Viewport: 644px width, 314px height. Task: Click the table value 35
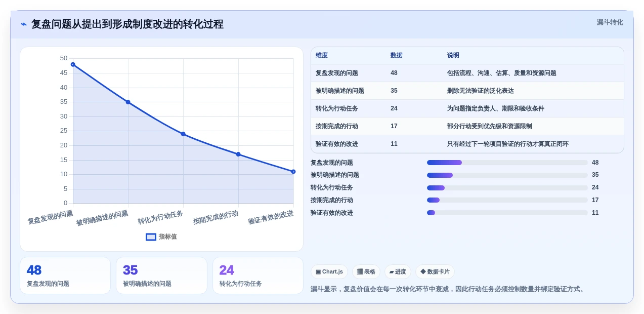point(394,91)
